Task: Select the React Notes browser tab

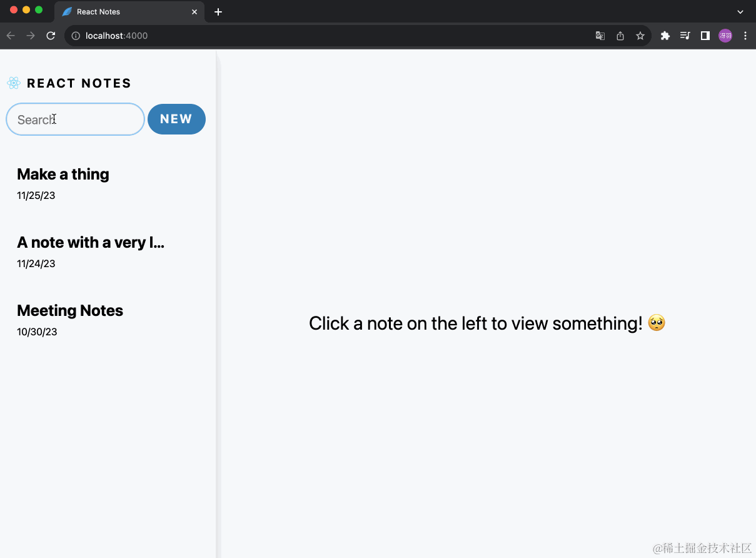Action: coord(113,11)
